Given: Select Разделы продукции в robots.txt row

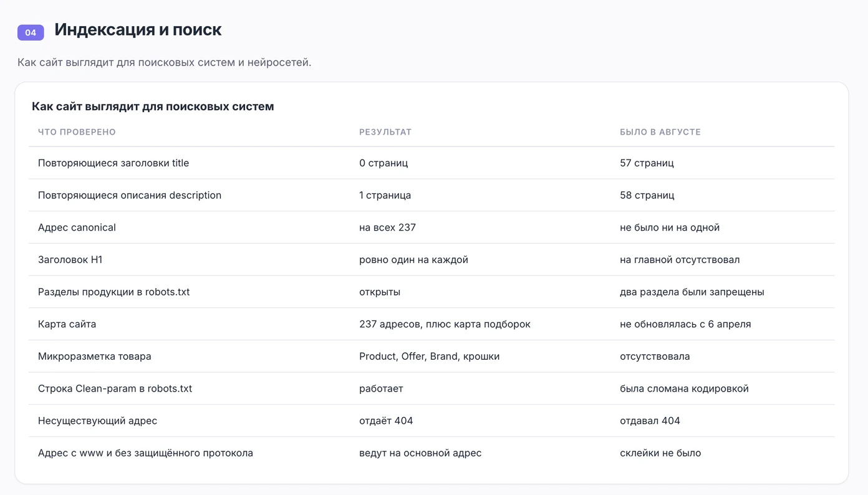Looking at the screenshot, I should click(x=432, y=292).
